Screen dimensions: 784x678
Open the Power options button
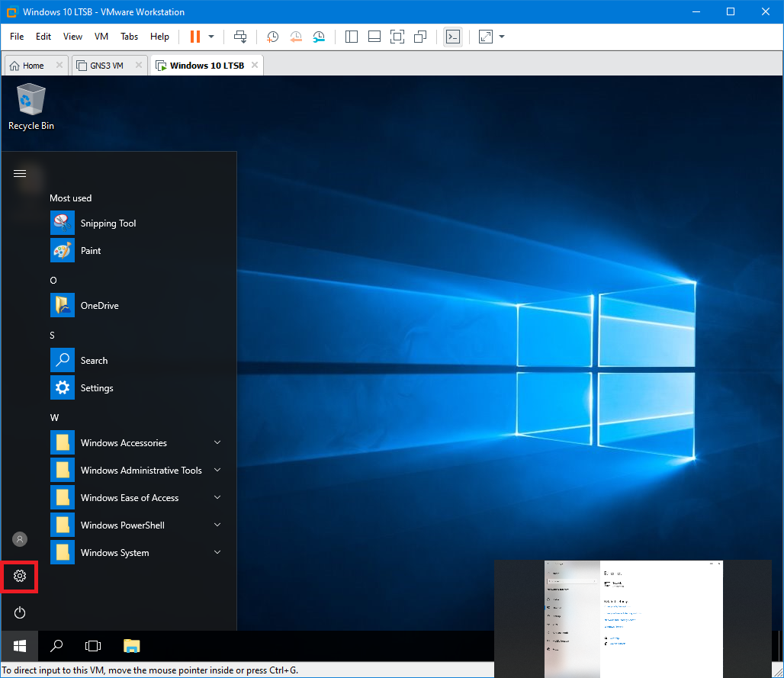click(x=20, y=612)
